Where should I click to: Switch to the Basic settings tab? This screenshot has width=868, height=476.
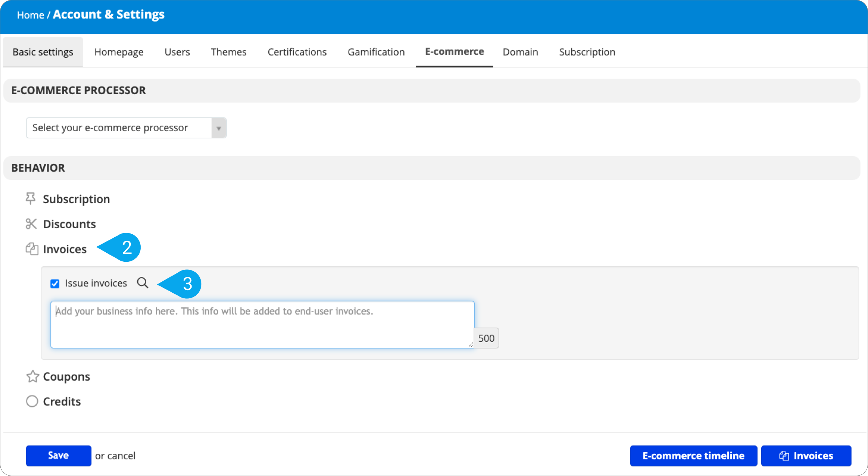point(43,52)
